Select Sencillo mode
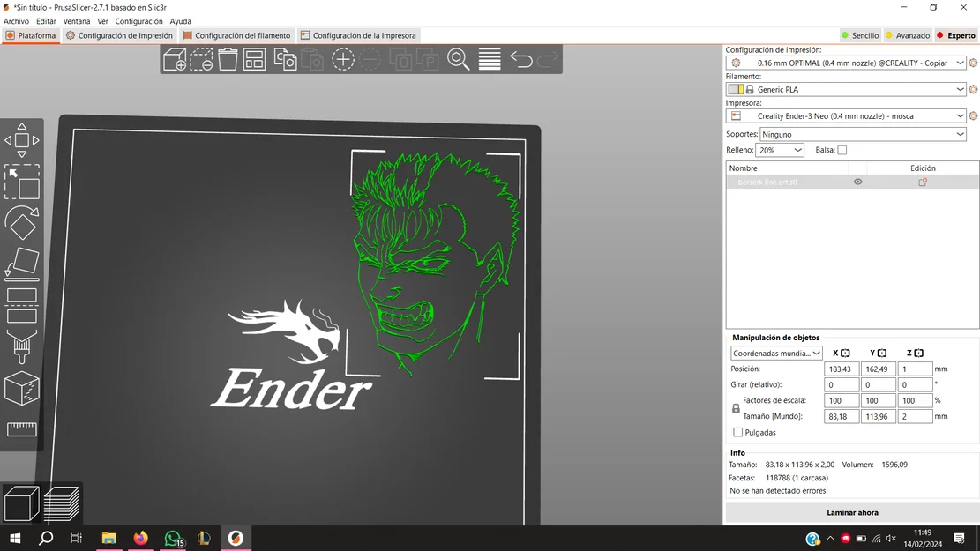980x551 pixels. [x=860, y=35]
